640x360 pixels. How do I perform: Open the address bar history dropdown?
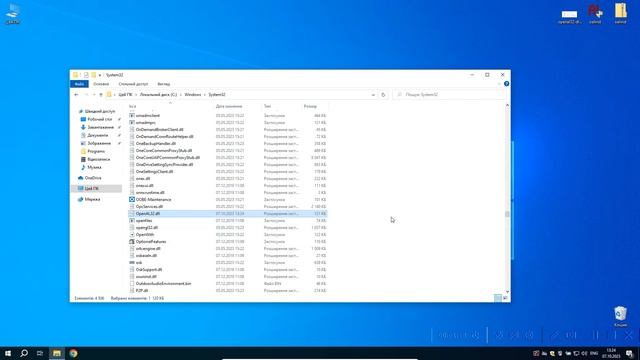click(373, 95)
